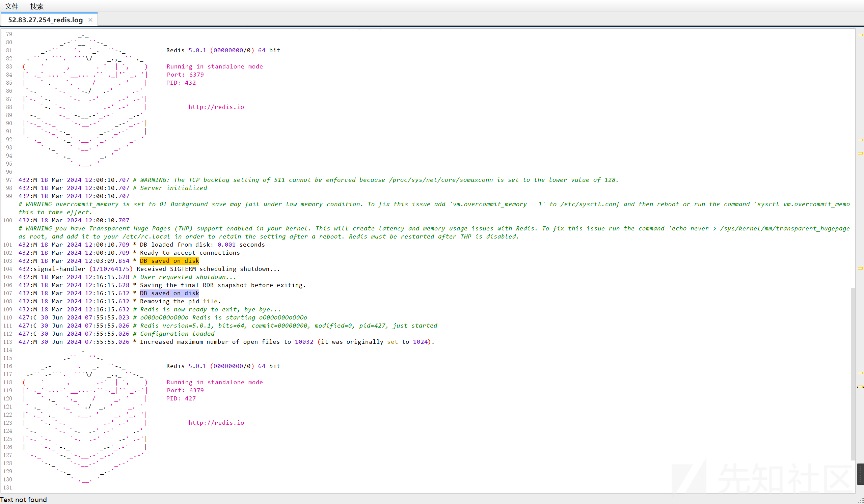Click the http://redis.io link near line 123
This screenshot has width=864, height=504.
216,423
